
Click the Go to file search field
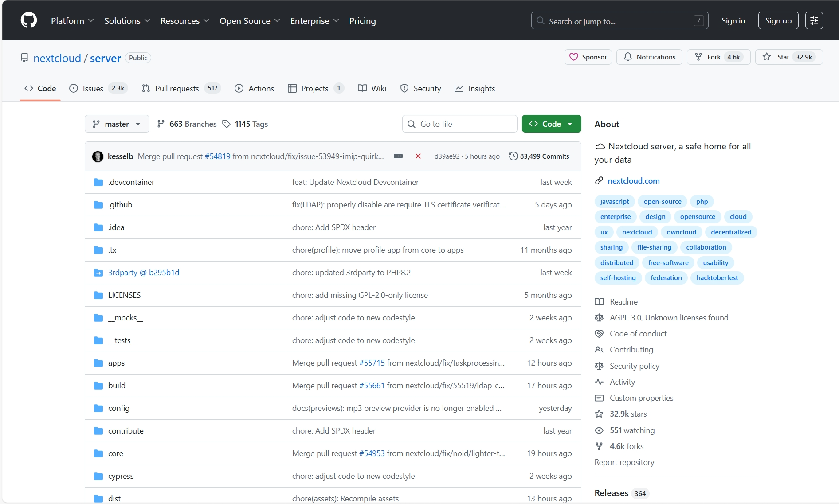[460, 124]
